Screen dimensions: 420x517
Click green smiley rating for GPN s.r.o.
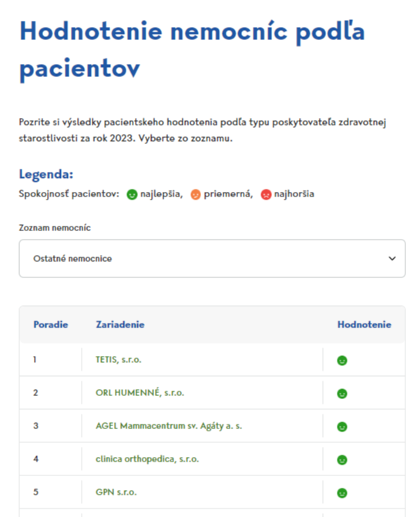(x=342, y=493)
